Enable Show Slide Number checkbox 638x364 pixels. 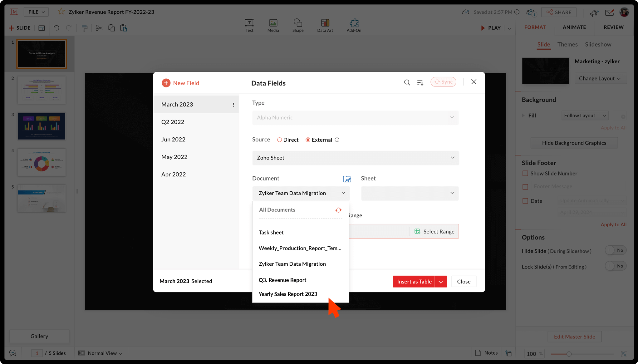pyautogui.click(x=525, y=173)
